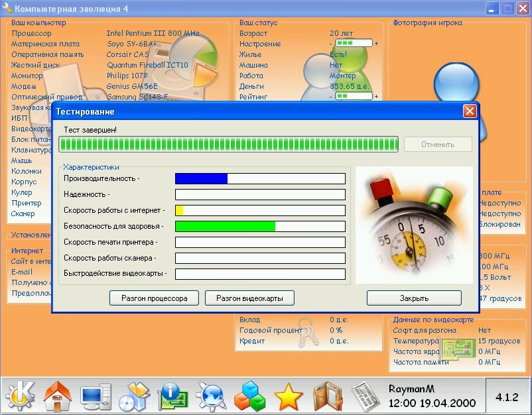This screenshot has width=532, height=415.
Task: Select the Процессор link
Action: tap(31, 33)
